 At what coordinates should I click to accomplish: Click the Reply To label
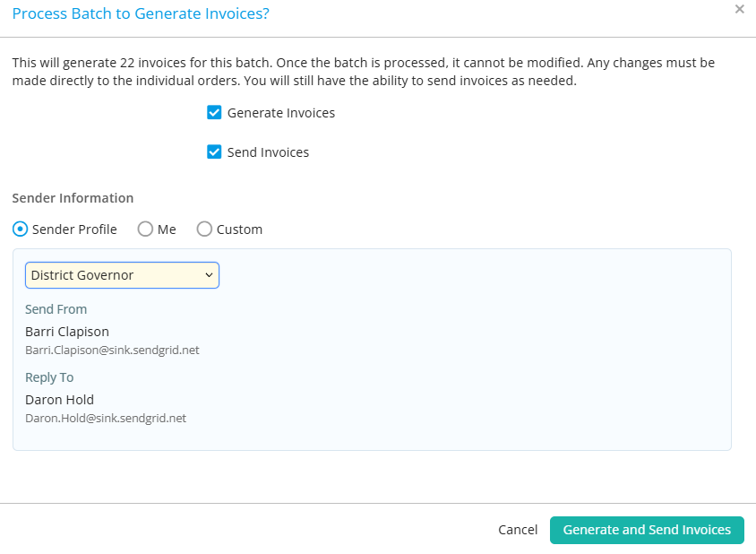(x=49, y=377)
